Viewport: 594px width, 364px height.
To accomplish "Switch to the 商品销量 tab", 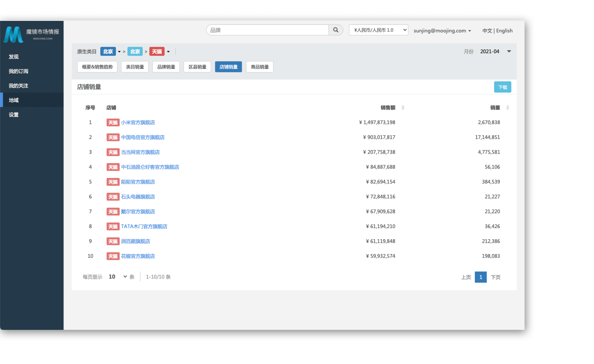I will coord(259,67).
